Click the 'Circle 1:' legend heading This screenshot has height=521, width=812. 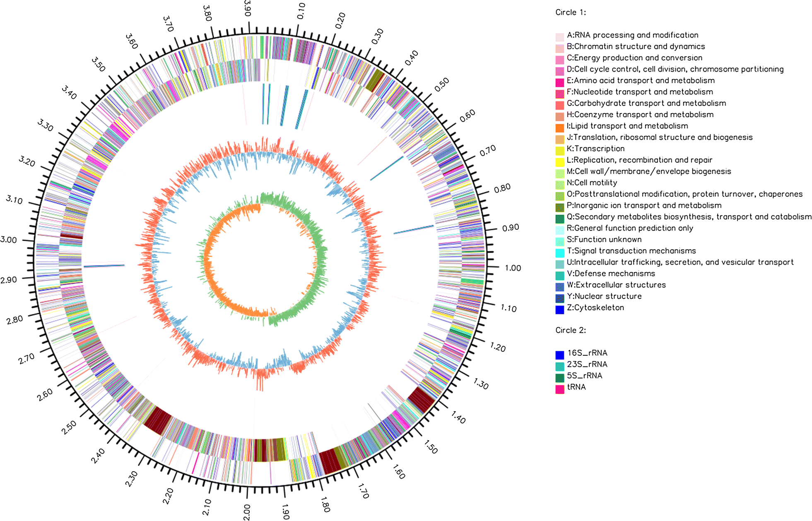(x=571, y=12)
